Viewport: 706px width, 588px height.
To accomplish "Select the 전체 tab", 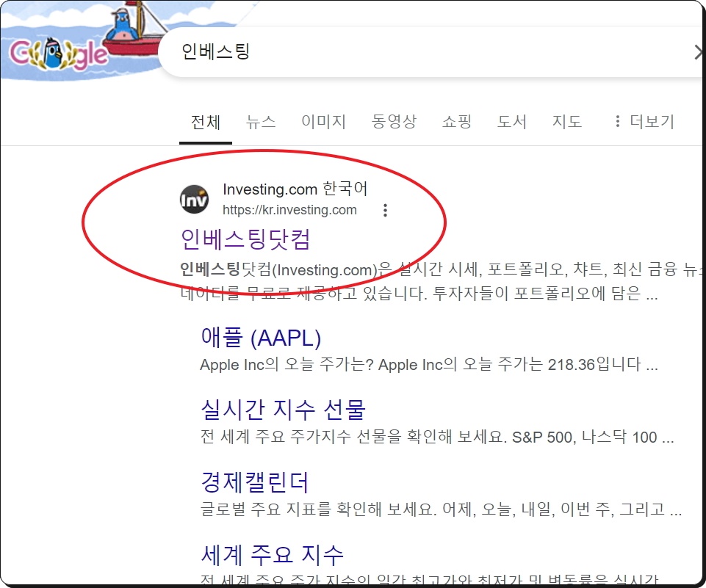I will pos(205,122).
